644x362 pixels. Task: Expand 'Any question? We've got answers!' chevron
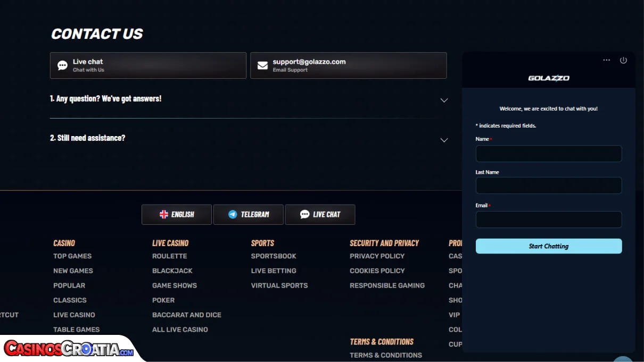444,100
